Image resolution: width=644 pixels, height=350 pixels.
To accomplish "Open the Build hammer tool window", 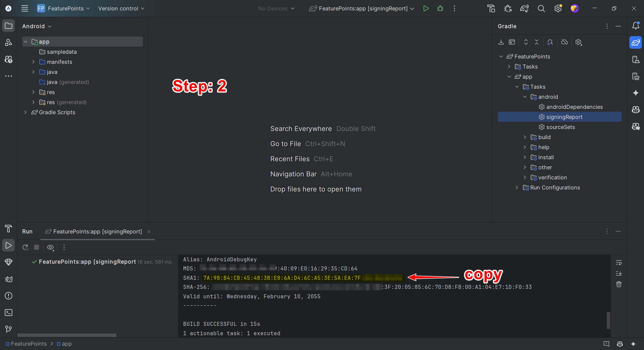I will tap(8, 228).
